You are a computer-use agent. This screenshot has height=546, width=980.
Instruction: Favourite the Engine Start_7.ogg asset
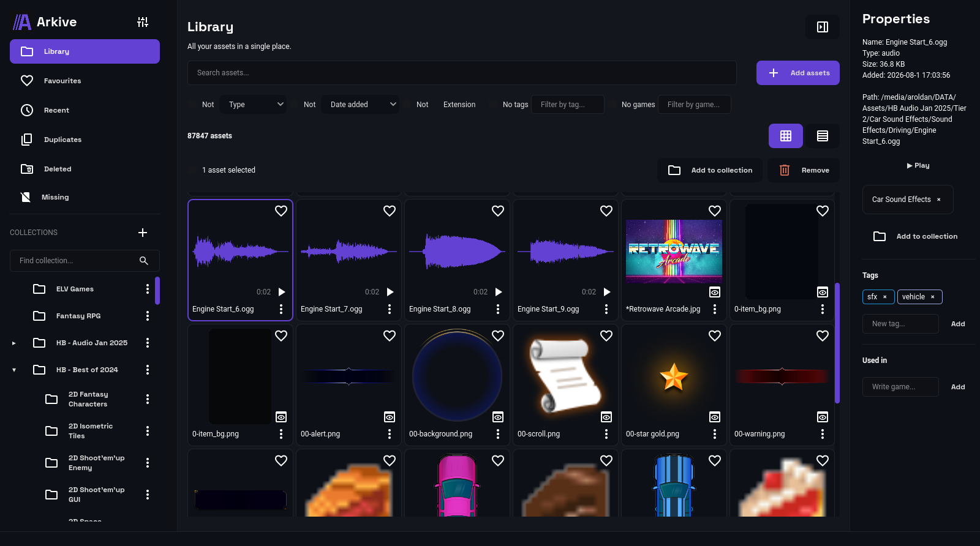pos(390,211)
